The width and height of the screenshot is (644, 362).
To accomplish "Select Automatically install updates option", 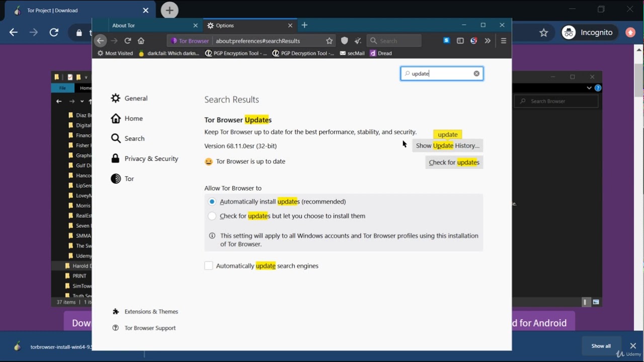I will [x=212, y=202].
